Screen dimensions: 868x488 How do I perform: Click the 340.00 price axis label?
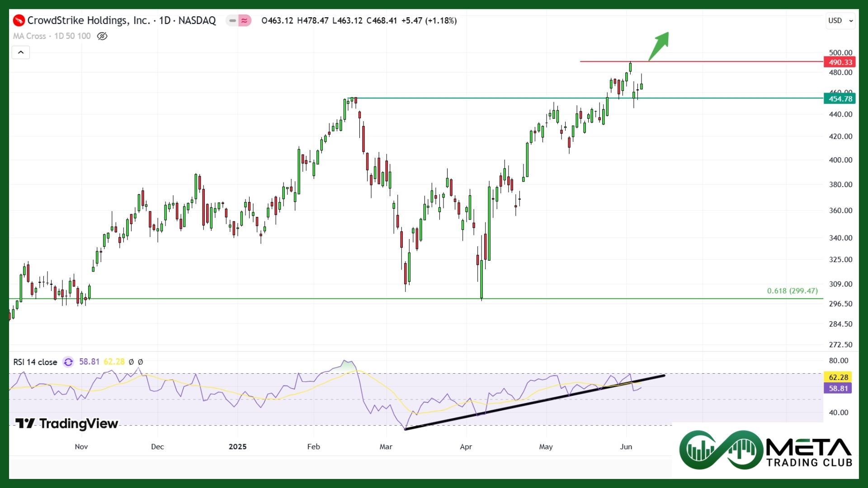pyautogui.click(x=840, y=238)
